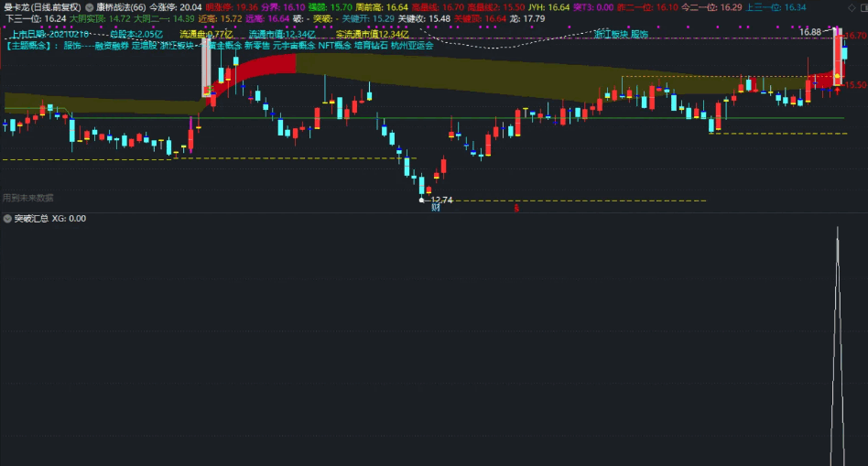Click the 大阴二一: 14.39 value
The height and width of the screenshot is (466, 868).
(165, 19)
